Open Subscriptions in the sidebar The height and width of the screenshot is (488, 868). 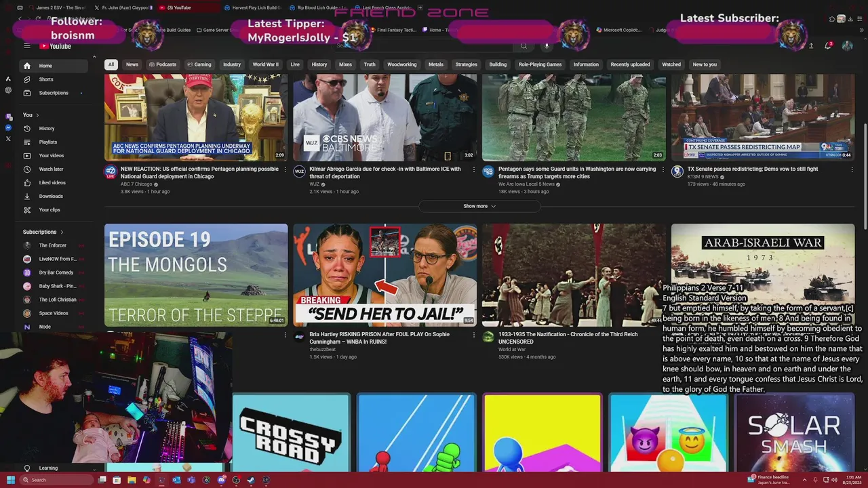tap(54, 93)
